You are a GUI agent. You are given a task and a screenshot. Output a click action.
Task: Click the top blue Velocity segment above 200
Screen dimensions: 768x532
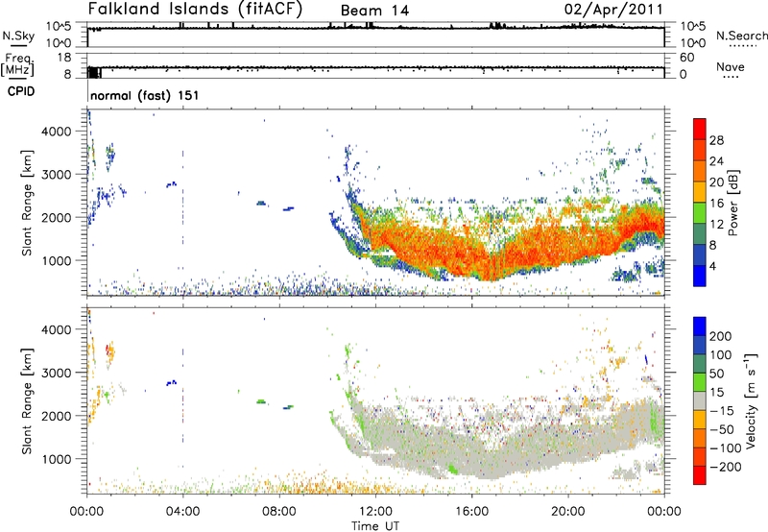coord(700,326)
